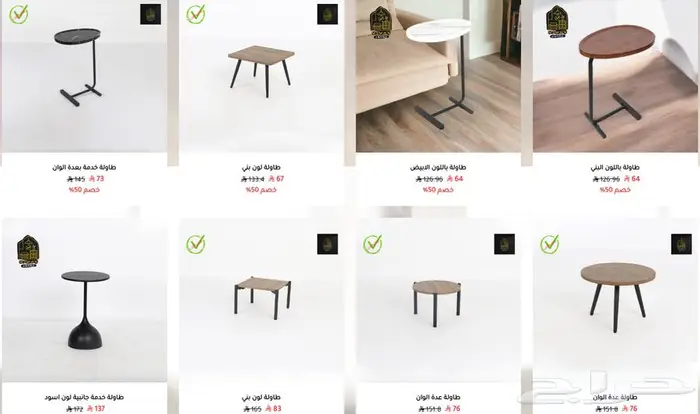The height and width of the screenshot is (414, 700).
Task: Click discount label under 67 price table
Action: pos(261,190)
